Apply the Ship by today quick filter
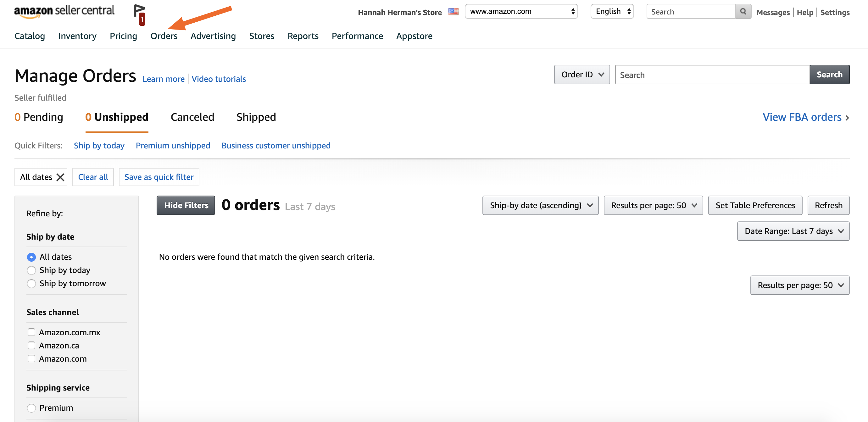868x422 pixels. click(x=99, y=146)
